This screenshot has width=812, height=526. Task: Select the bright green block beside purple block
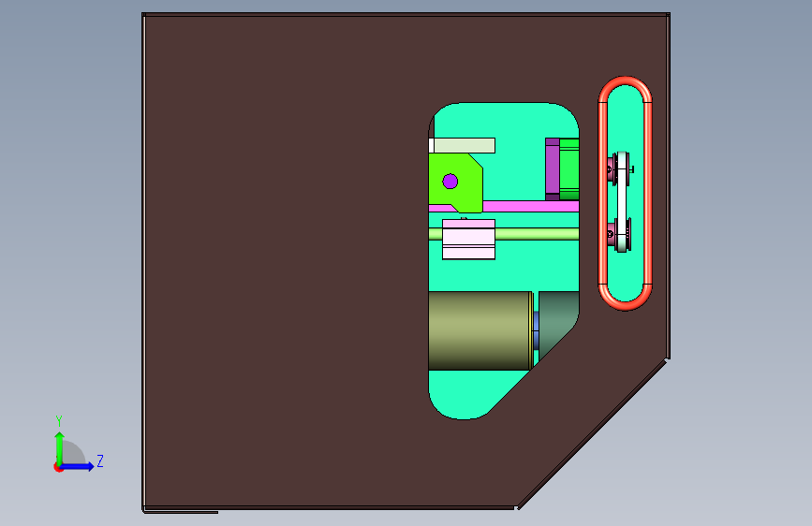point(569,168)
